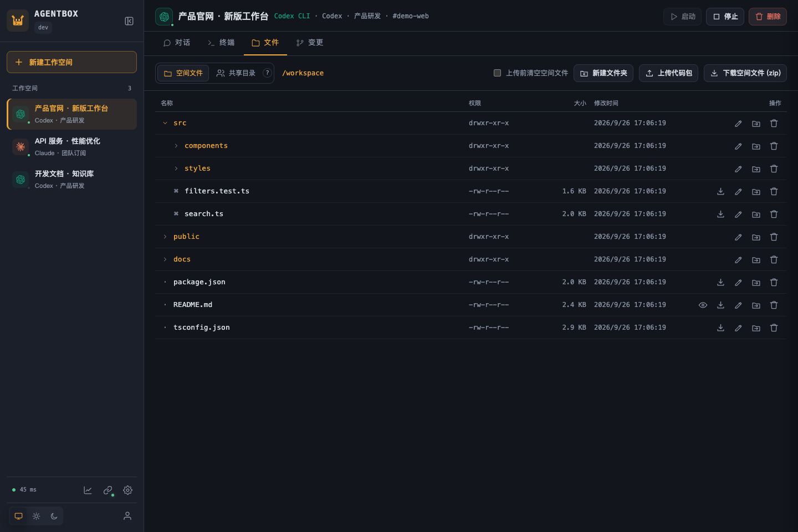This screenshot has width=798, height=532.
Task: Click the 名称 column header
Action: point(167,103)
